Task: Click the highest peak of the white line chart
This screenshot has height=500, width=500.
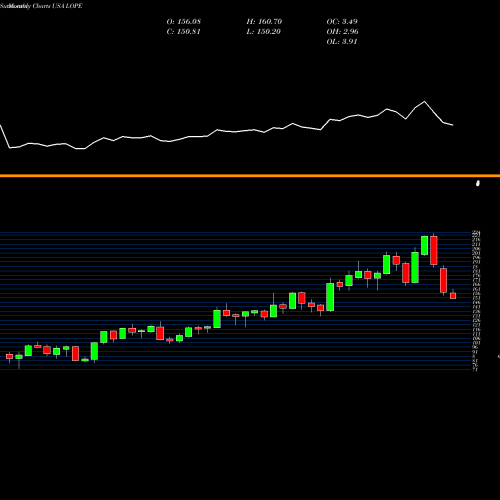Action: (424, 101)
